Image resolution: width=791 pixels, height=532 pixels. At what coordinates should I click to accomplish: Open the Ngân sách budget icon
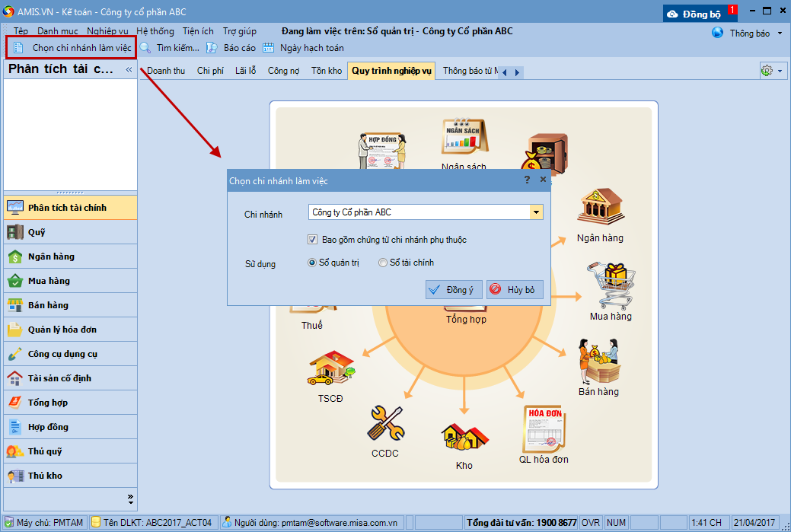click(x=464, y=139)
